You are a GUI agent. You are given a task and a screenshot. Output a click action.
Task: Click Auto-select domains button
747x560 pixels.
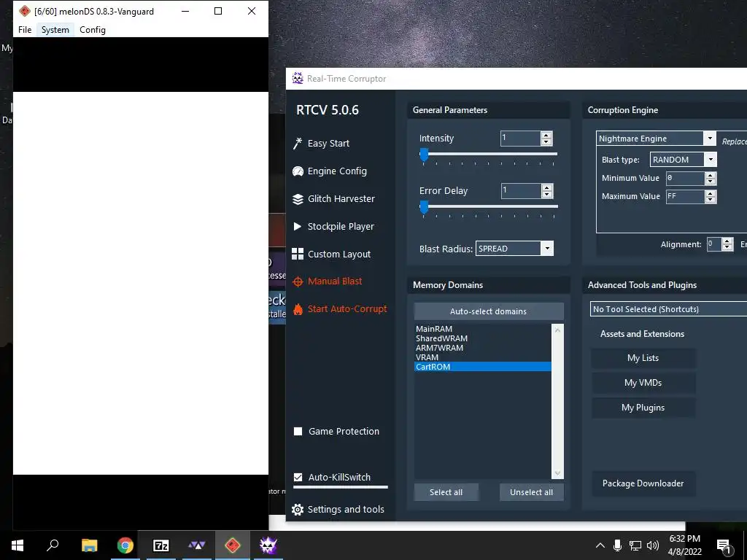pos(488,311)
